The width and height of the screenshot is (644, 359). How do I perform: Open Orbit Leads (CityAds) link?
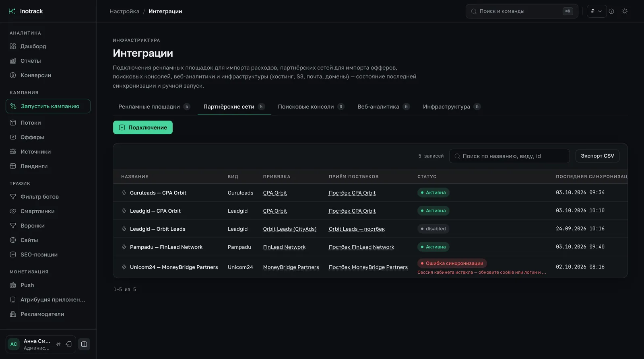coord(290,229)
